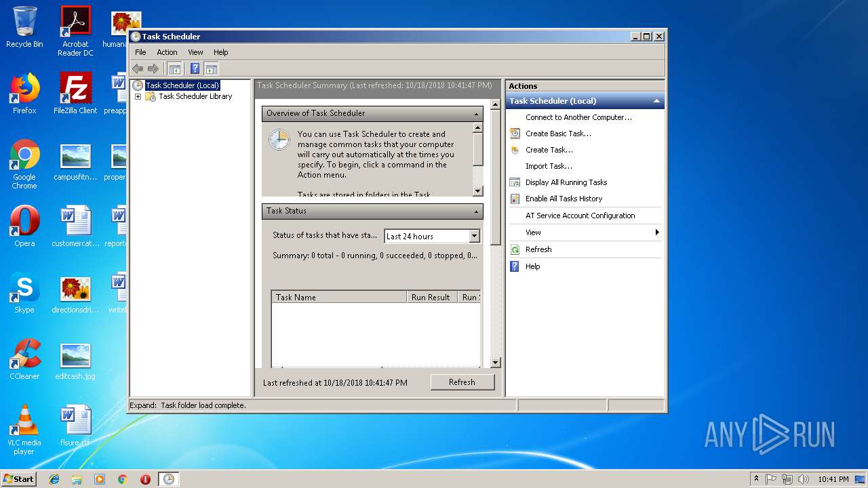Click the green Refresh icon in Actions
This screenshot has width=868, height=488.
pos(515,249)
